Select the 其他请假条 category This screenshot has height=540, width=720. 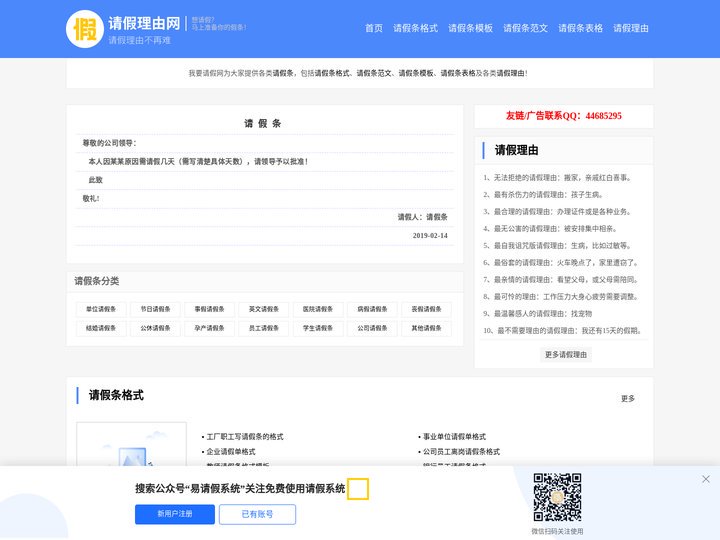427,328
